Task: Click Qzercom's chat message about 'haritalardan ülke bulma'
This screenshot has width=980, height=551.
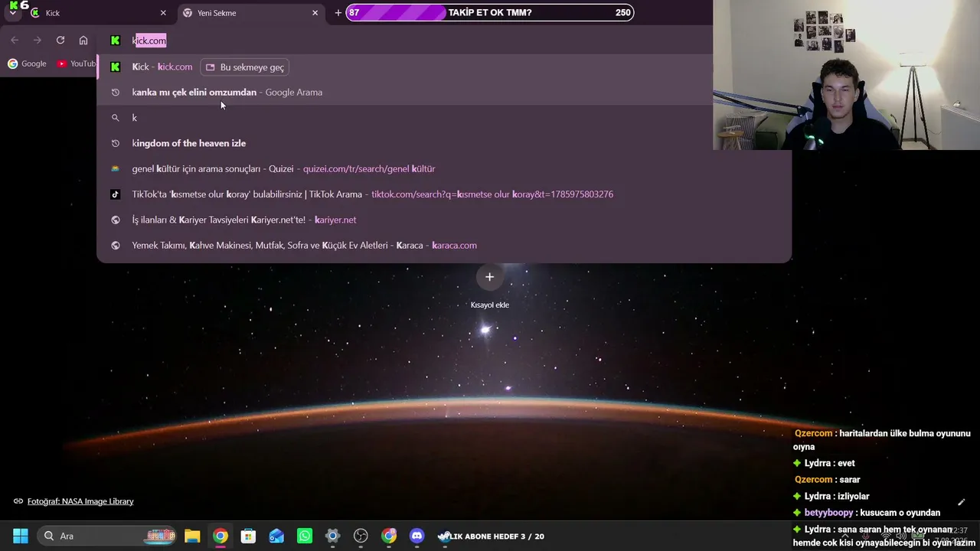Action: pyautogui.click(x=882, y=439)
